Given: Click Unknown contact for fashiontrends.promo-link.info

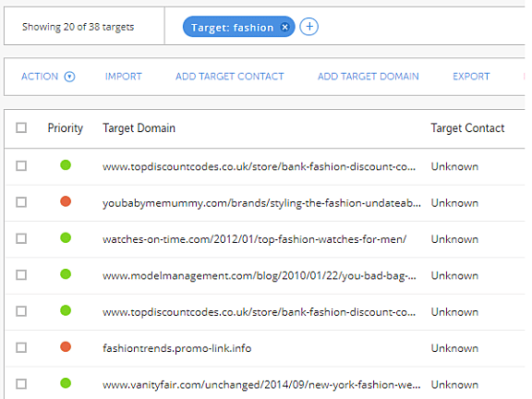Looking at the screenshot, I should (x=454, y=348).
